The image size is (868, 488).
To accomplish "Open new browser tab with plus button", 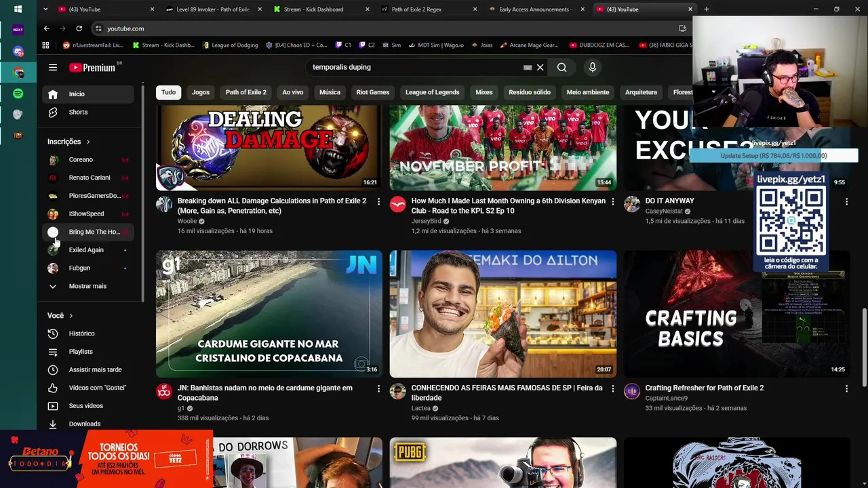I will point(706,9).
